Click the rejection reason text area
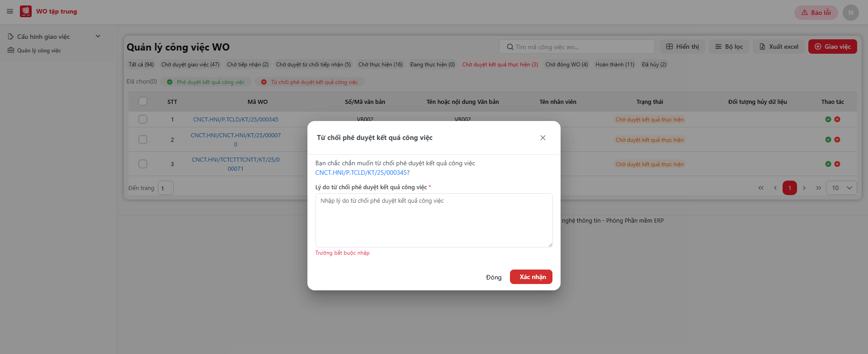The image size is (868, 354). (x=434, y=220)
